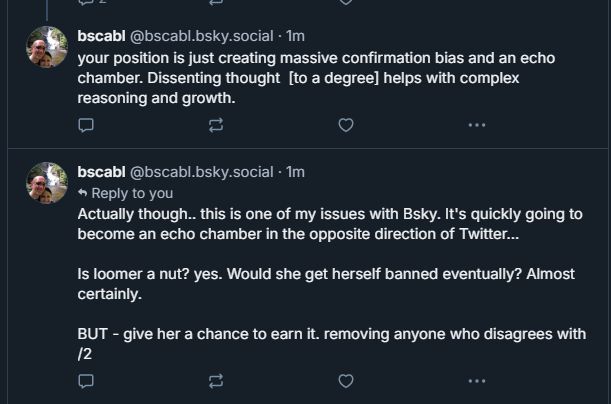Screen dimensions: 611x404
Task: Open the 1m timestamp on confirmation bias post
Action: pos(296,36)
